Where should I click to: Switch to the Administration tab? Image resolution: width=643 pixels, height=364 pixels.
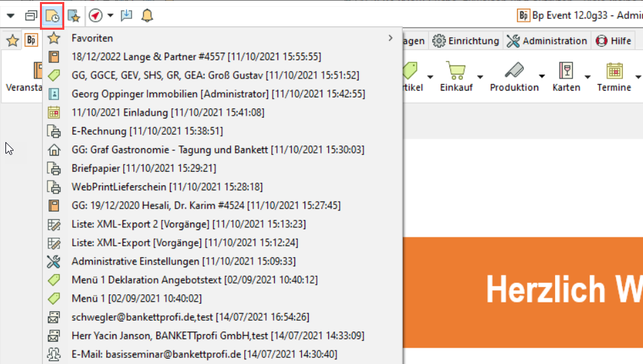(547, 41)
